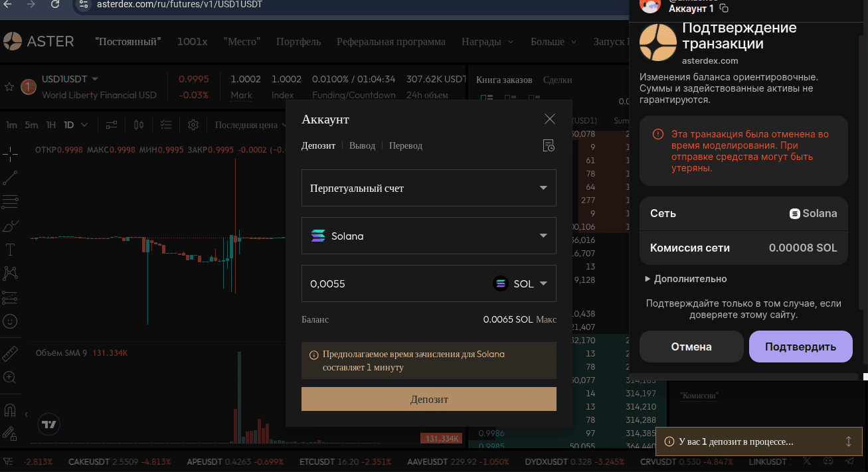Select the ruler measure tool
The image size is (868, 472).
(10, 353)
